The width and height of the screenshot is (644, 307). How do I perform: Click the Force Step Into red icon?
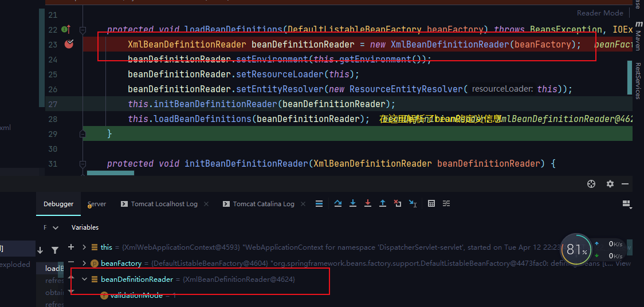tap(368, 203)
